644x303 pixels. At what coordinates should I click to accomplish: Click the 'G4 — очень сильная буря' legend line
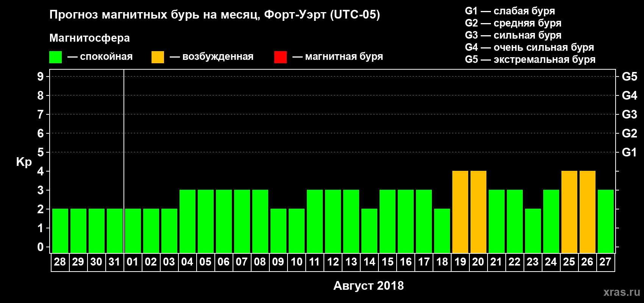coord(529,47)
